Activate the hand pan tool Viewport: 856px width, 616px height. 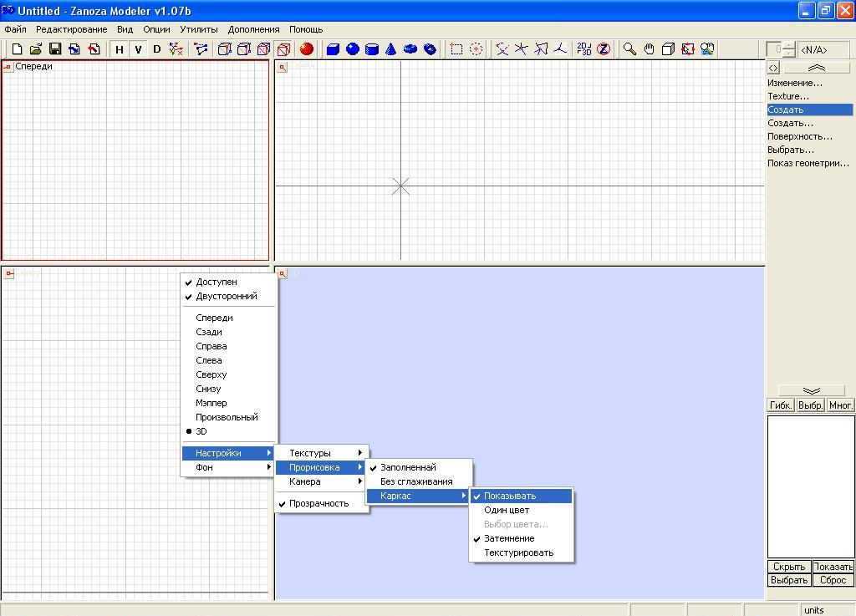[649, 49]
